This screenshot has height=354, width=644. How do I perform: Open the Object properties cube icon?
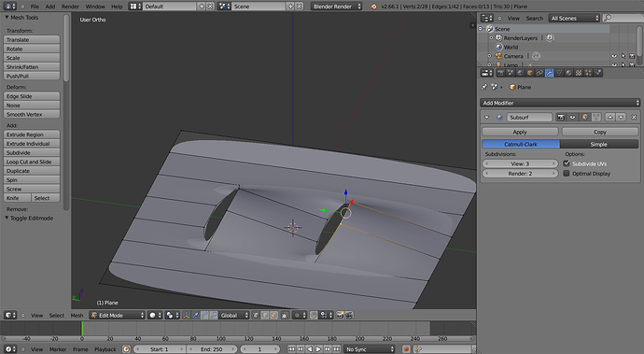click(530, 73)
